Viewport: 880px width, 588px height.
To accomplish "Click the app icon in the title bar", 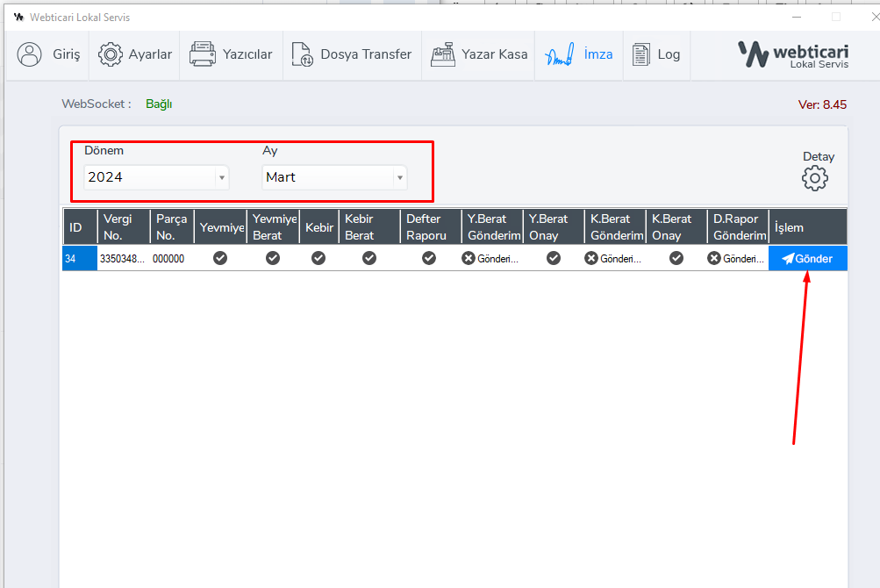I will coord(19,18).
